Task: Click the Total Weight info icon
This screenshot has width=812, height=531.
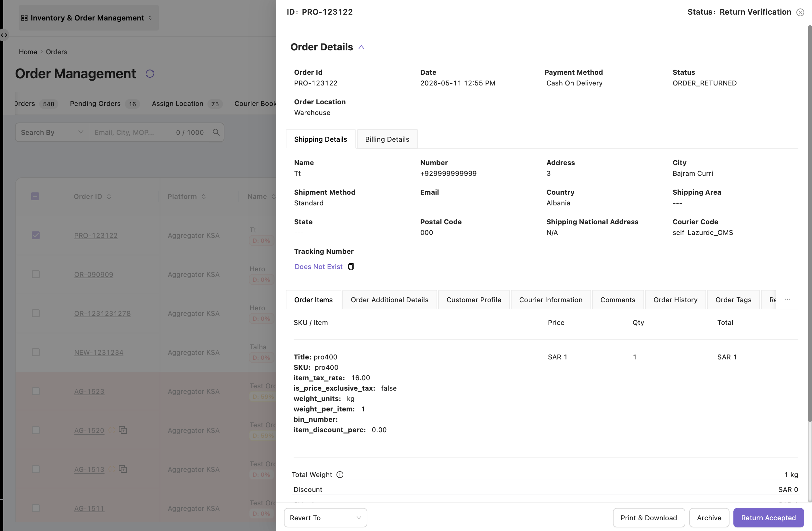Action: click(x=340, y=474)
